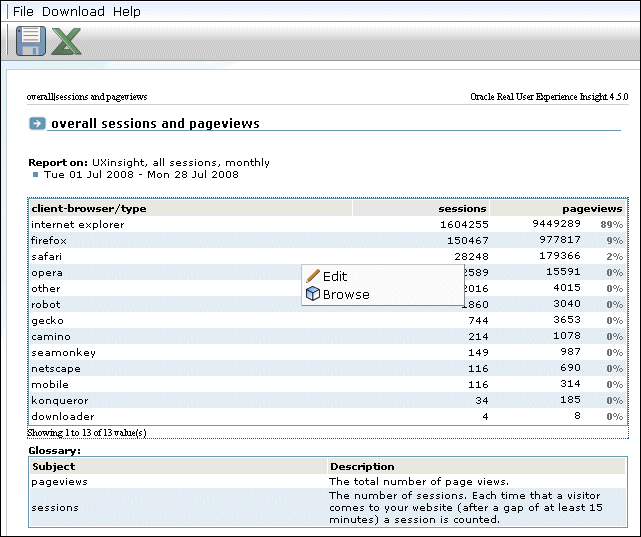Image resolution: width=641 pixels, height=537 pixels.
Task: Choose Browse from the context menu
Action: click(383, 294)
